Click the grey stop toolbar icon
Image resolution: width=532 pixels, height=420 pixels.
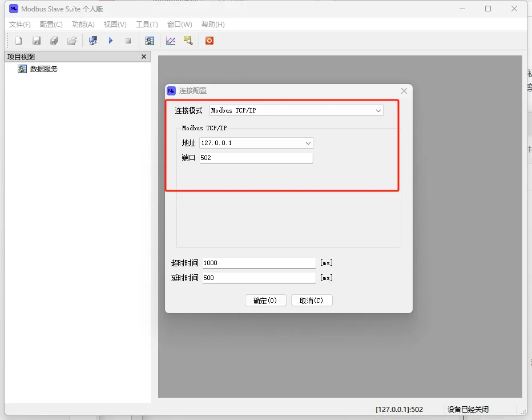tap(128, 41)
